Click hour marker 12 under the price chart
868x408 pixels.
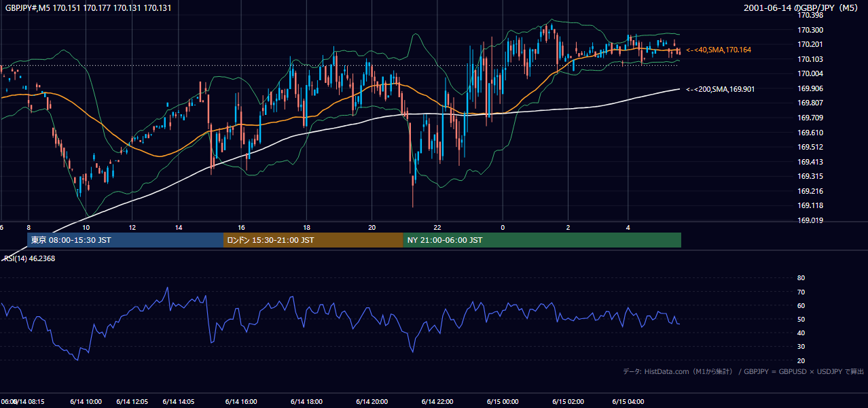point(132,227)
